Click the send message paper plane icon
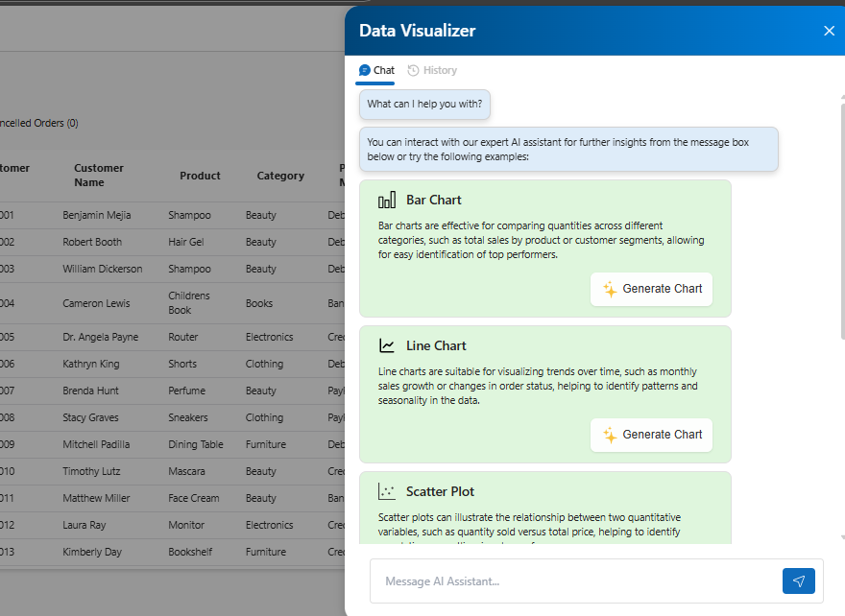 click(x=798, y=580)
